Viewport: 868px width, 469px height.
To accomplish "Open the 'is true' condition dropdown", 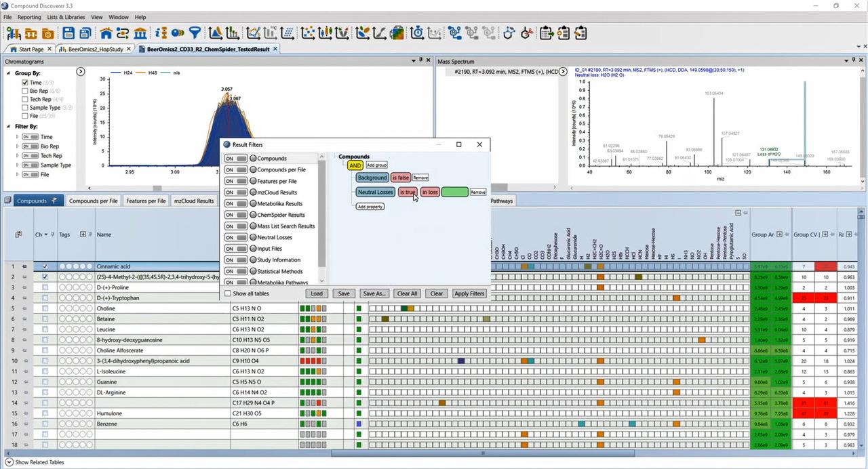I will pos(407,192).
